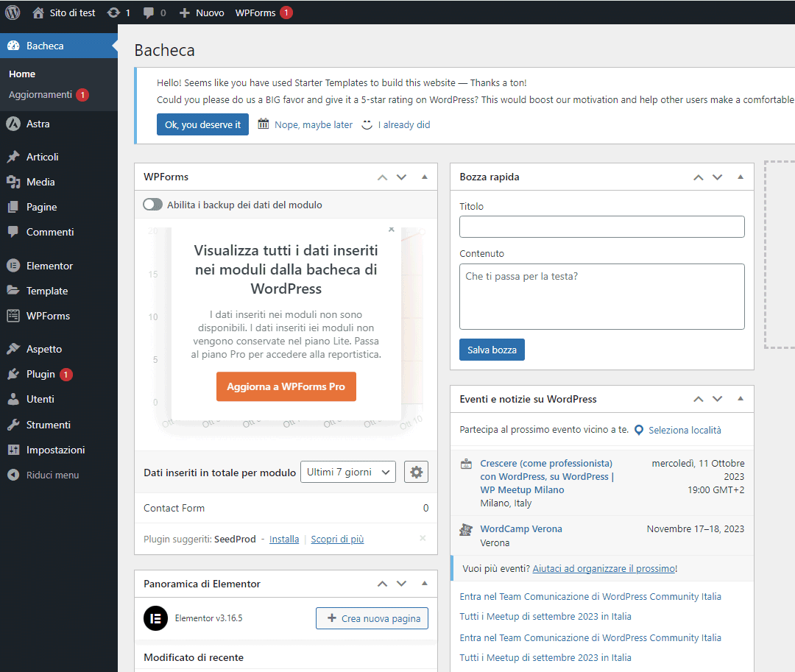Click the Astra logo icon in sidebar
Image resolution: width=795 pixels, height=672 pixels.
tap(13, 124)
